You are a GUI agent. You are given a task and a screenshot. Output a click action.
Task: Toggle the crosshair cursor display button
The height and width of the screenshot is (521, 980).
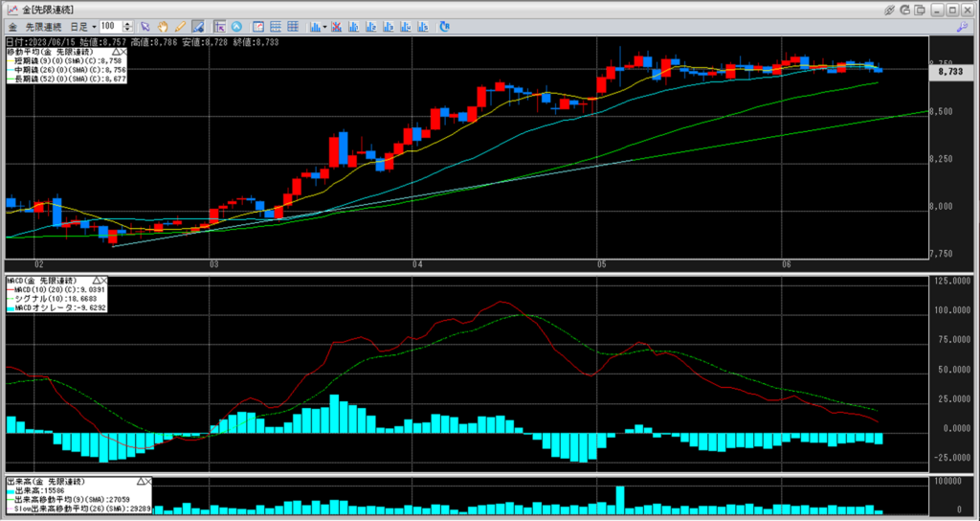tap(220, 26)
